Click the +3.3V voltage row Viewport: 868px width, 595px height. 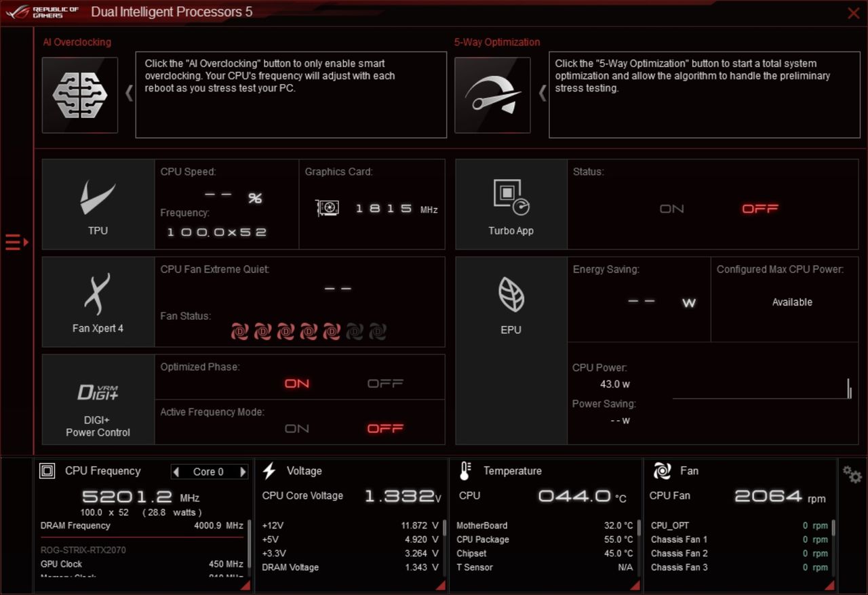pyautogui.click(x=351, y=554)
